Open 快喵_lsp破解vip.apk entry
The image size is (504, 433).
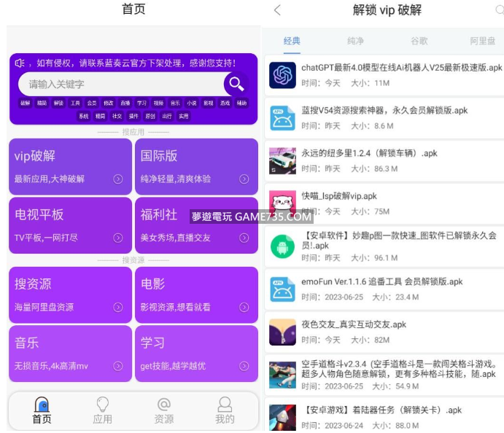click(384, 203)
